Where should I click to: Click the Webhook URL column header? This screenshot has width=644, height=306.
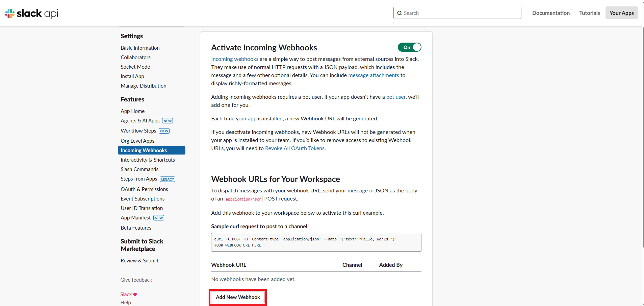click(x=229, y=265)
